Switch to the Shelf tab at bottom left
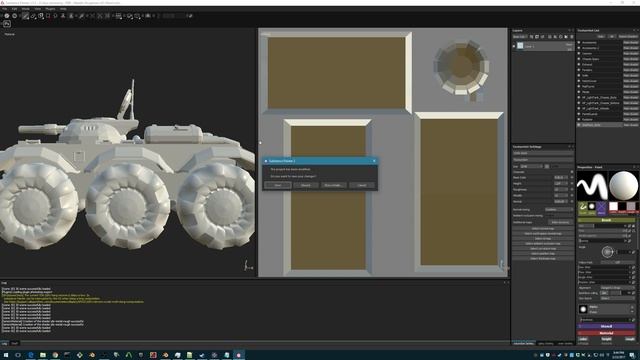 [15, 343]
